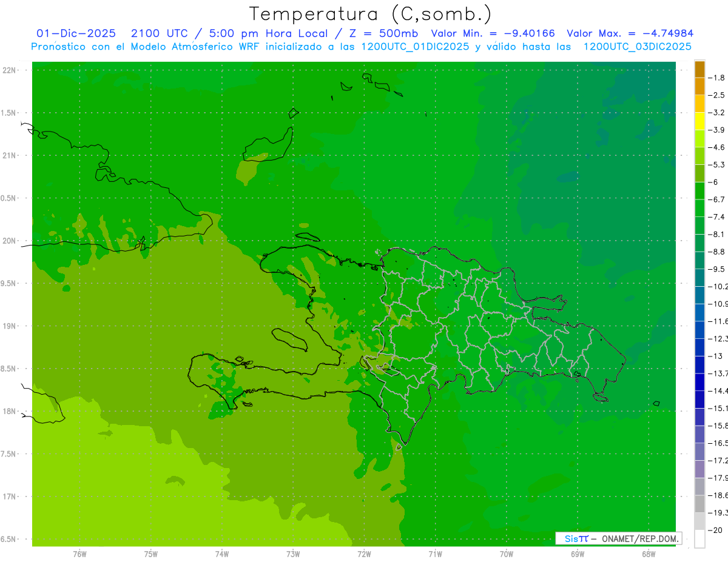The image size is (728, 562).
Task: Click the -10.2 colorbar label
Action: pos(718,286)
